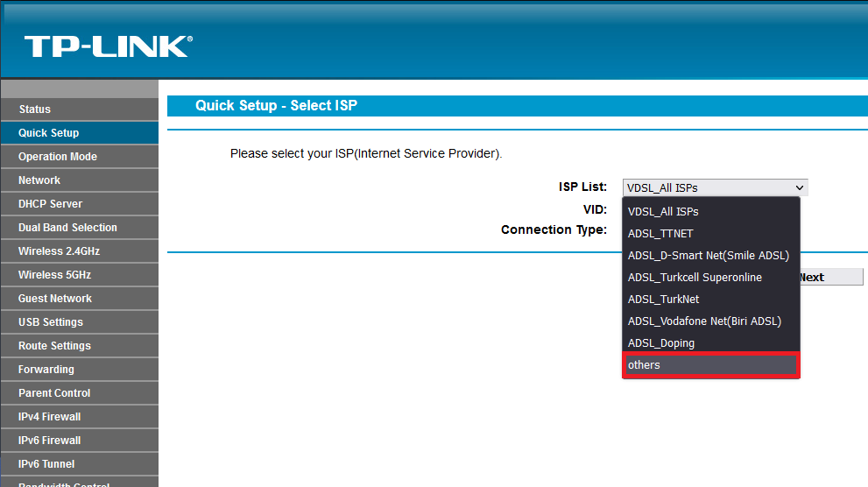Click the TP-LINK logo
Image resolution: width=868 pixels, height=487 pixels.
(x=109, y=46)
